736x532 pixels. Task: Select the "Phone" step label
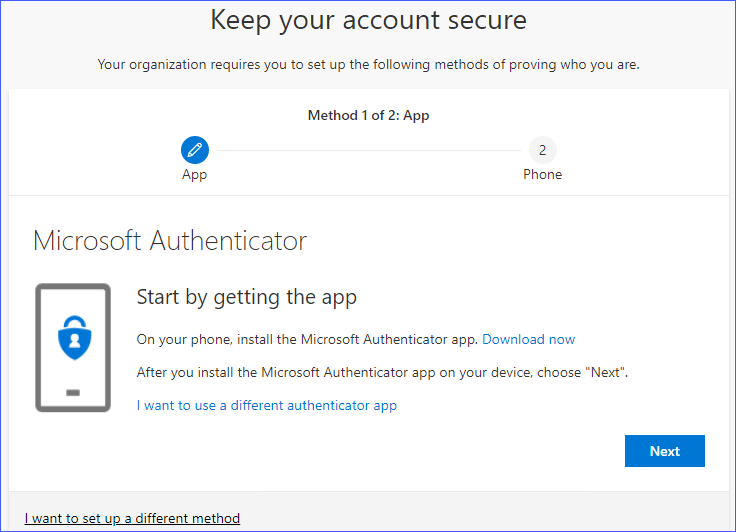coord(542,174)
